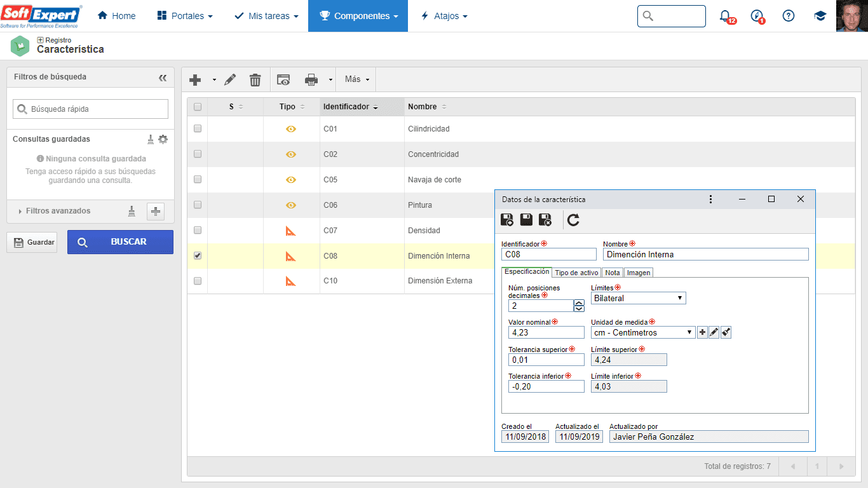
Task: Open the Mis tareas menu
Action: 267,16
